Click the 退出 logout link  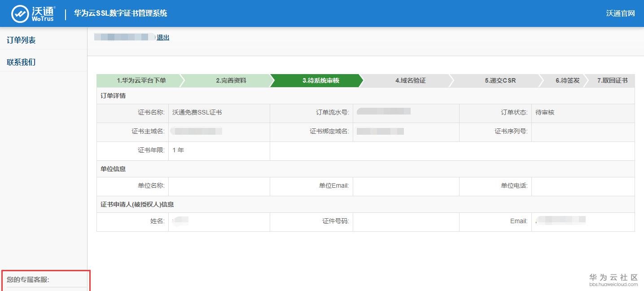click(163, 37)
